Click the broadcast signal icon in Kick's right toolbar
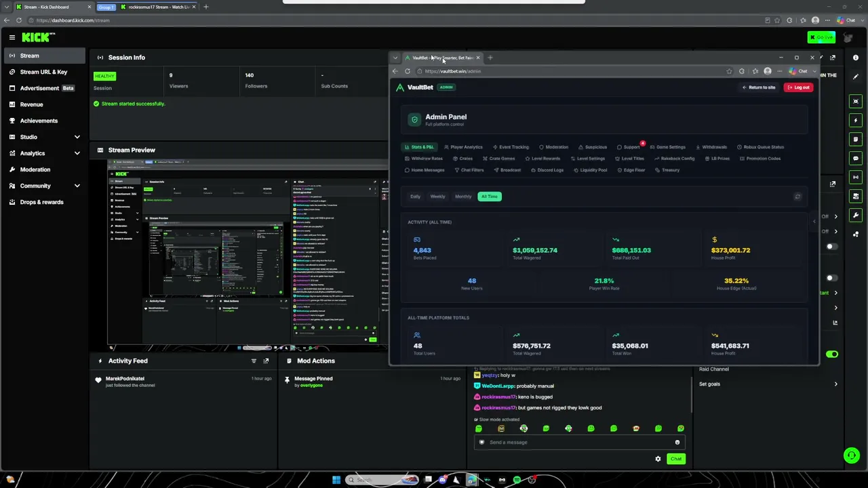Screen dimensions: 868x488 (856, 177)
